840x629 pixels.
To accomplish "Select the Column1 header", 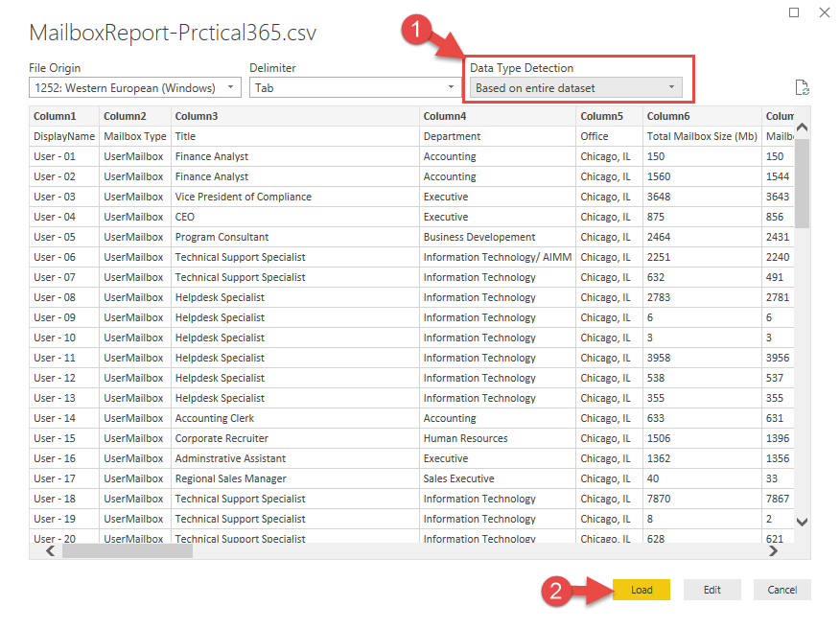I will pyautogui.click(x=58, y=115).
